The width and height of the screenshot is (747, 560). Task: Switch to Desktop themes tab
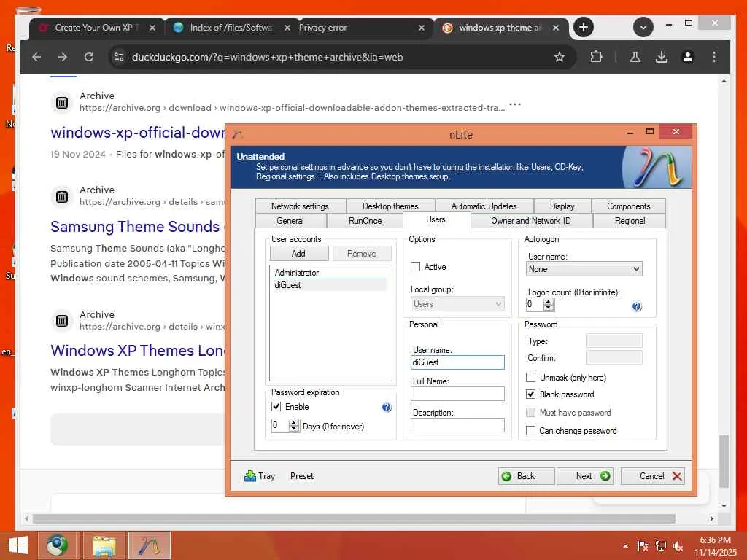tap(390, 206)
